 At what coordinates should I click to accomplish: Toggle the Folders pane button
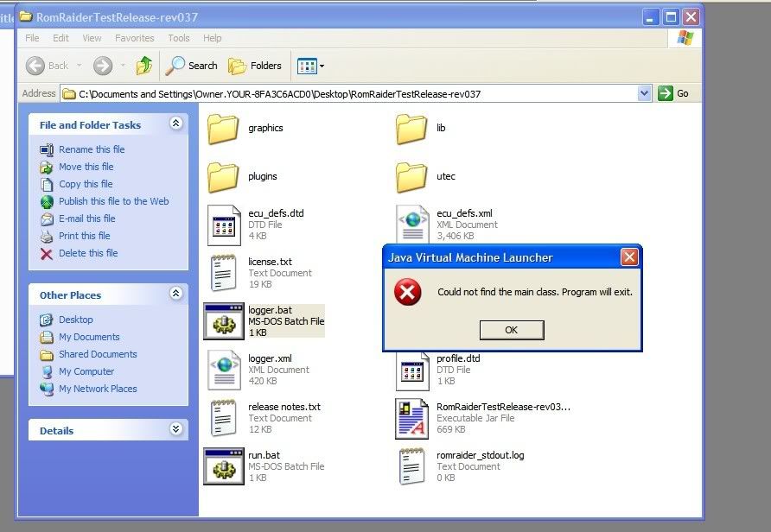255,66
